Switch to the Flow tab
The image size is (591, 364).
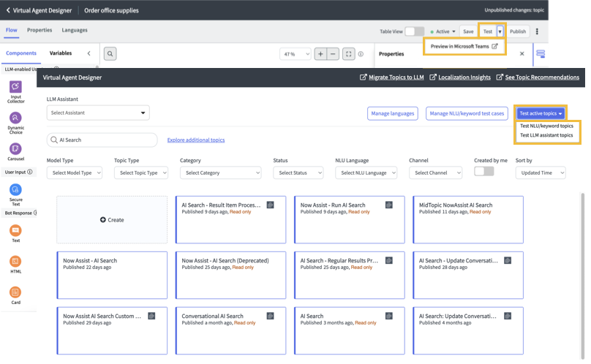pos(11,30)
